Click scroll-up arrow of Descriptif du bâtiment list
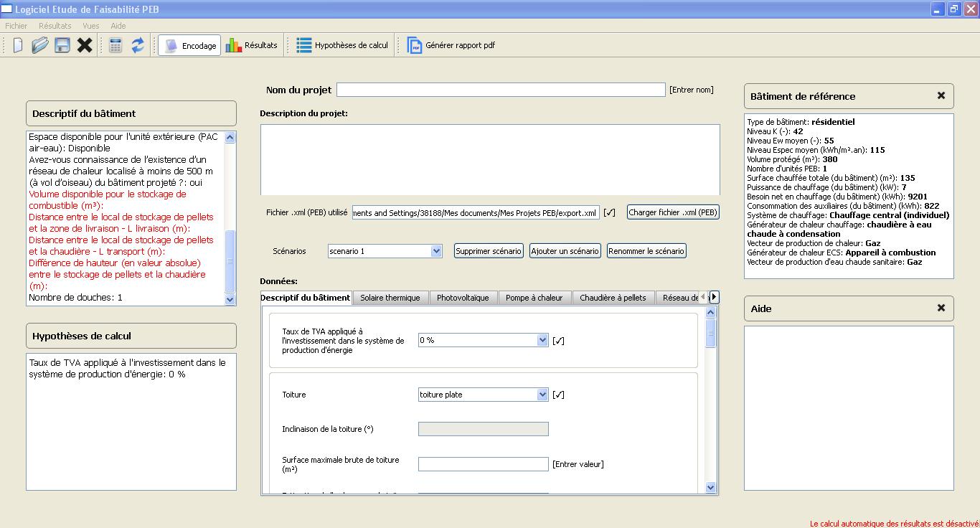This screenshot has height=528, width=980. coord(230,137)
